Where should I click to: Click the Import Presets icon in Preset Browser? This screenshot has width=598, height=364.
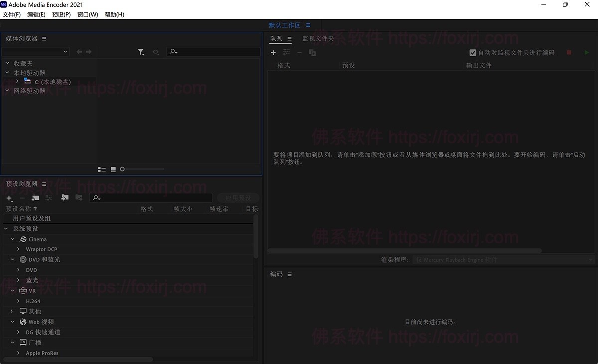(65, 198)
